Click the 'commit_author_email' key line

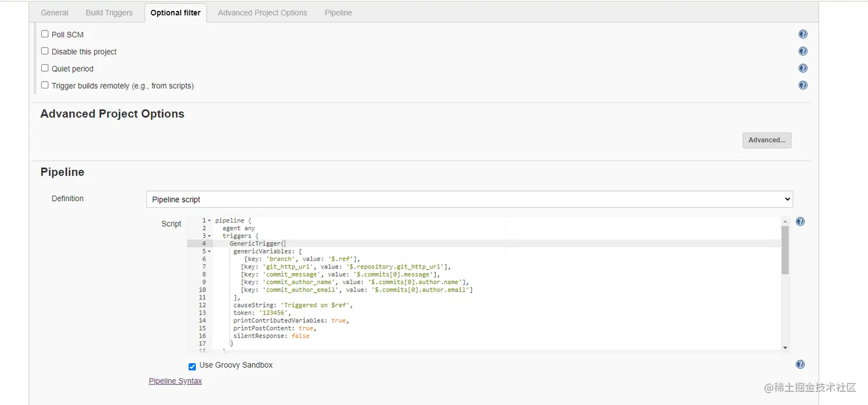click(x=356, y=290)
